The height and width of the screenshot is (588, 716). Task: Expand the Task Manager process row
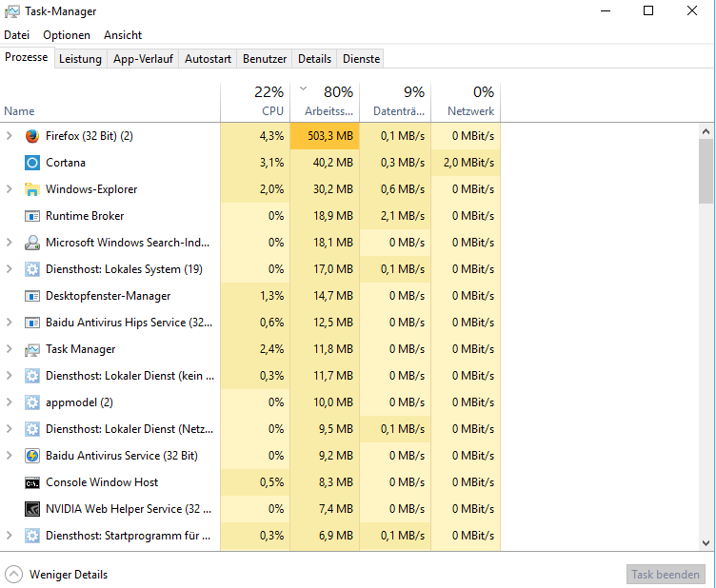[10, 349]
